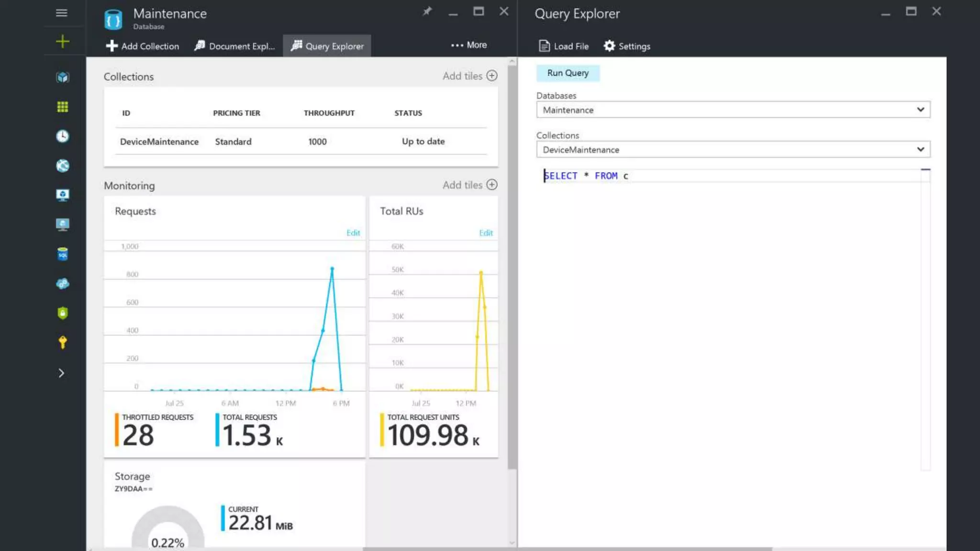Viewport: 980px width, 551px height.
Task: Select Query Explorer toolbar tab
Action: [327, 46]
